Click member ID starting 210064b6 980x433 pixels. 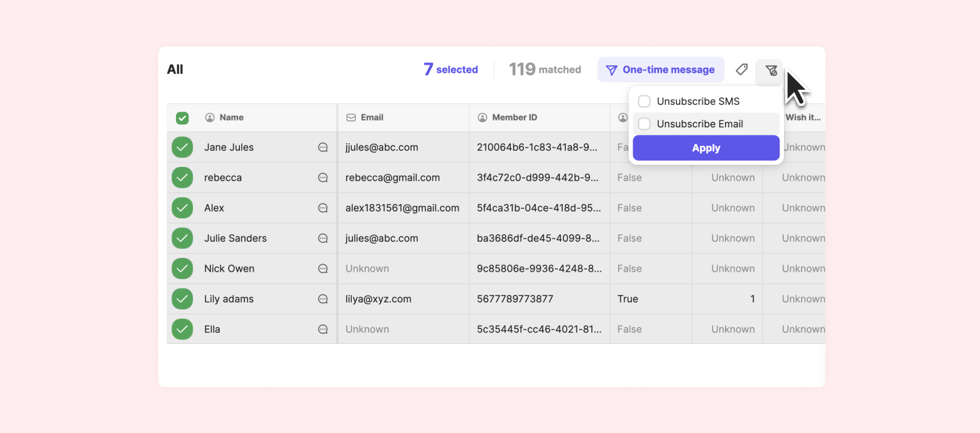tap(538, 147)
